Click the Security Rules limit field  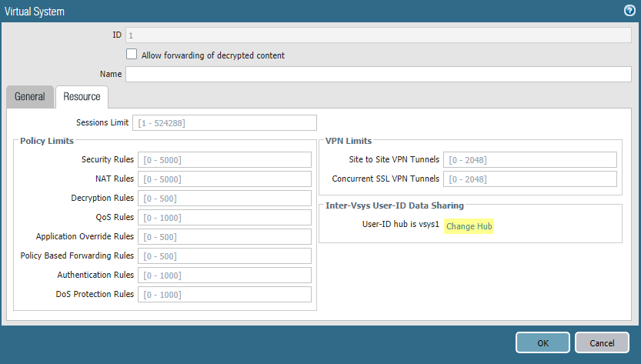(225, 159)
